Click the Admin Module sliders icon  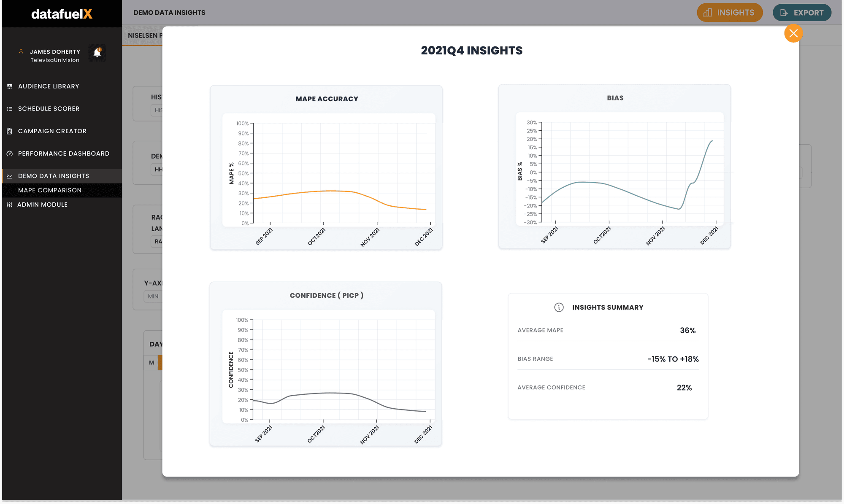tap(10, 205)
